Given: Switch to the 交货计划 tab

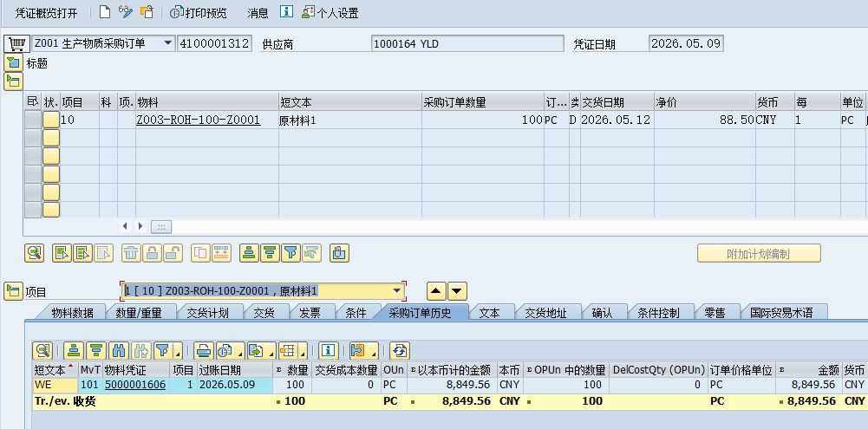Looking at the screenshot, I should coord(207,313).
